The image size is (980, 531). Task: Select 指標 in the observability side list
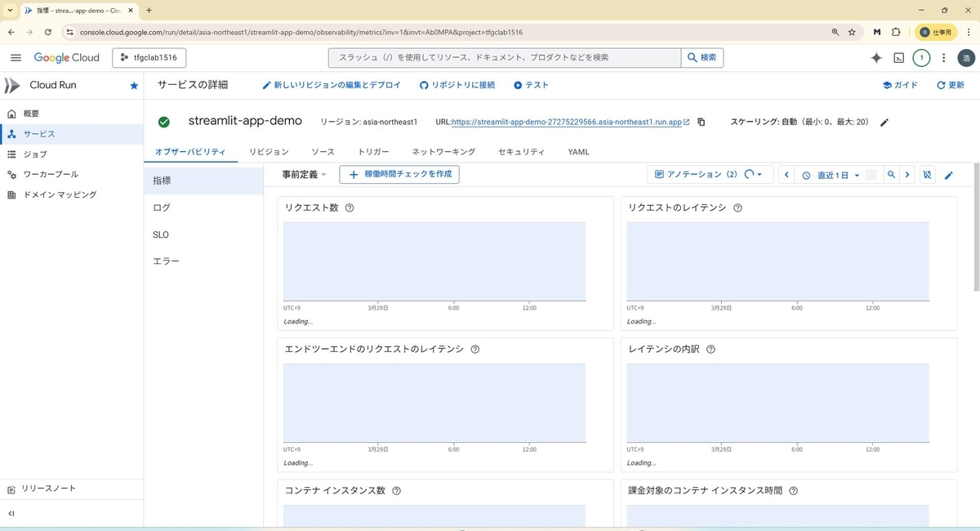point(204,181)
